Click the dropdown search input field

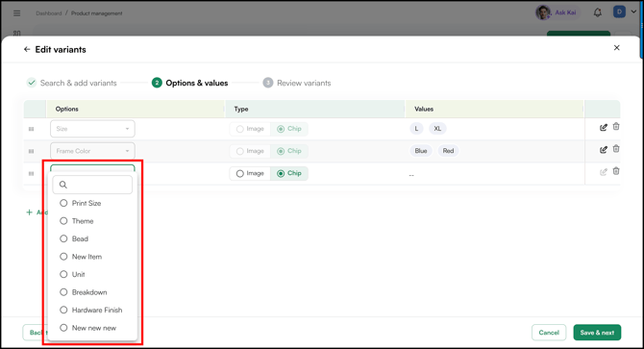(x=92, y=185)
